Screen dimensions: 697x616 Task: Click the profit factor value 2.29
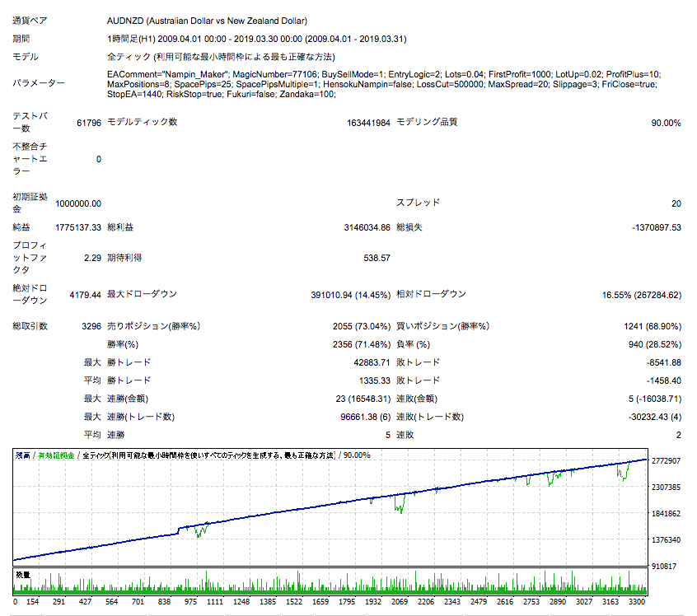click(92, 258)
